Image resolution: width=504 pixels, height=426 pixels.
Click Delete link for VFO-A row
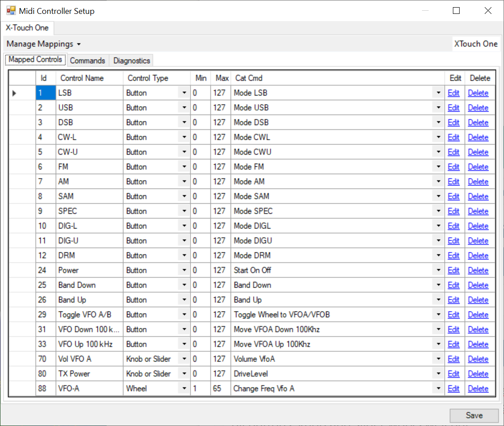(x=478, y=388)
